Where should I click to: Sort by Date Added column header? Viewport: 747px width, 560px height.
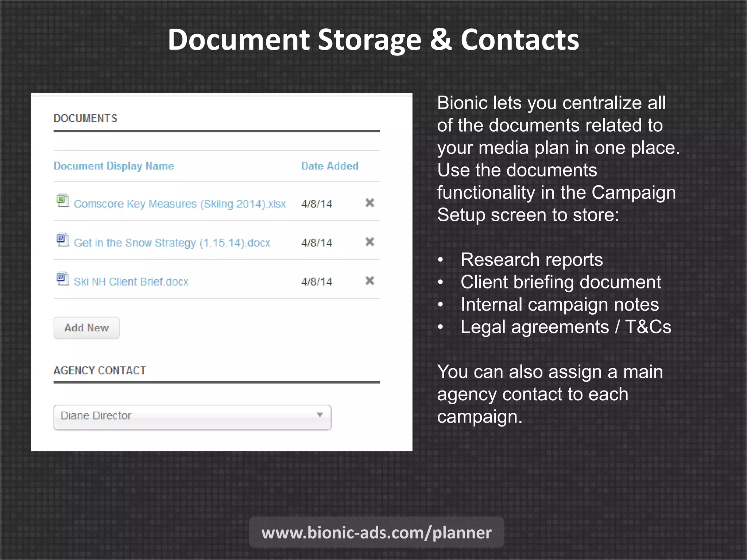(x=330, y=166)
